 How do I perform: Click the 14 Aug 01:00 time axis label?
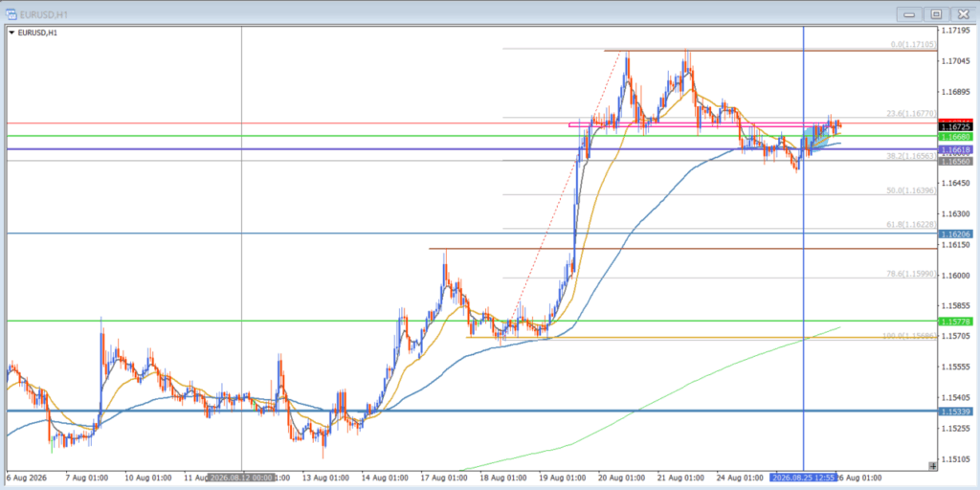[383, 478]
